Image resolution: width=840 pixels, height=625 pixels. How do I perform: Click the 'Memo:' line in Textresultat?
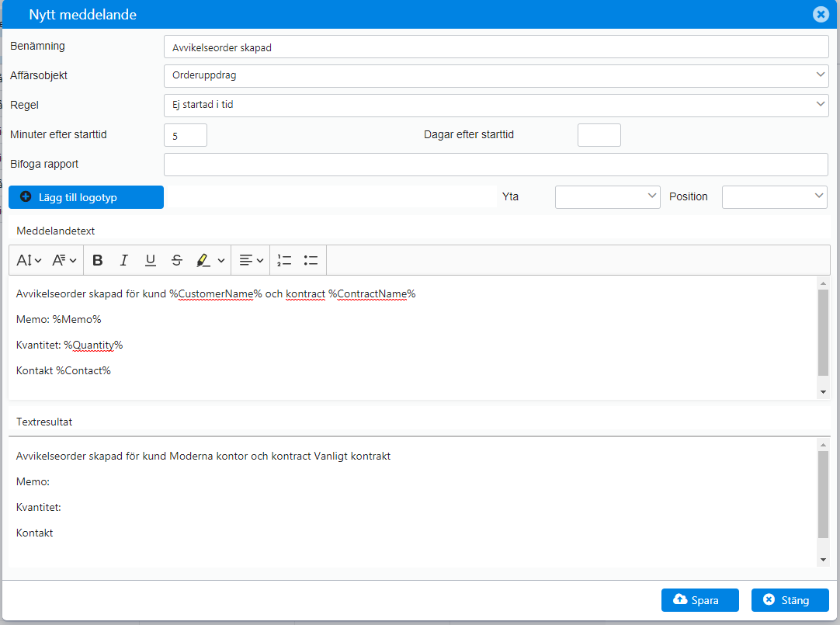(33, 481)
